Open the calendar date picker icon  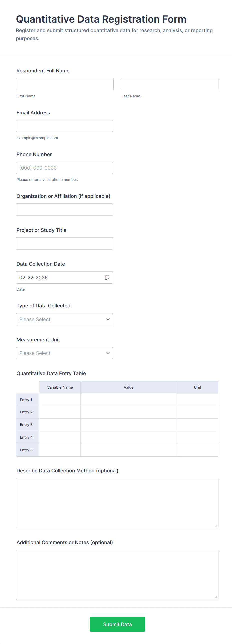coord(107,277)
